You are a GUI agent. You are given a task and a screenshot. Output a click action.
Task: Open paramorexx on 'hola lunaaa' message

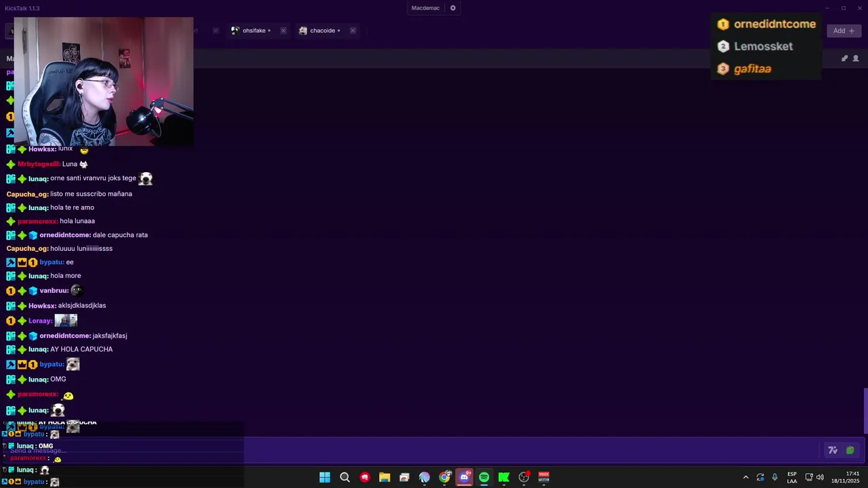click(x=38, y=221)
